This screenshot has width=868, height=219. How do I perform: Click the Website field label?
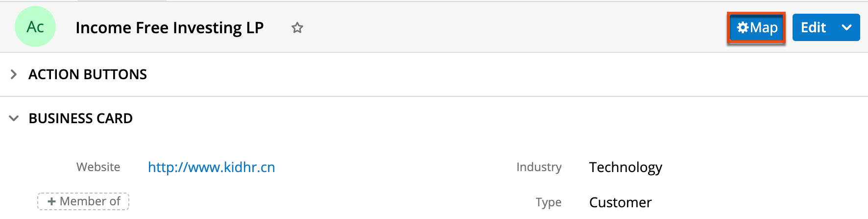tap(98, 167)
